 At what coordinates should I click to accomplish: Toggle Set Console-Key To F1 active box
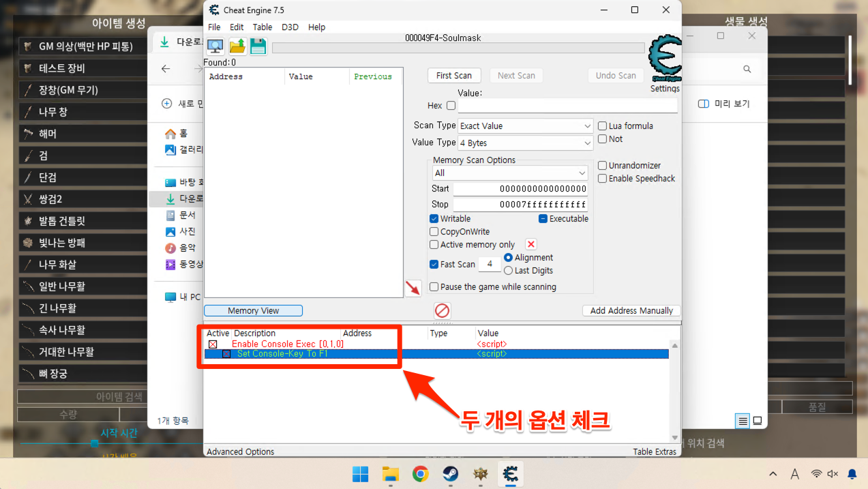pos(226,354)
